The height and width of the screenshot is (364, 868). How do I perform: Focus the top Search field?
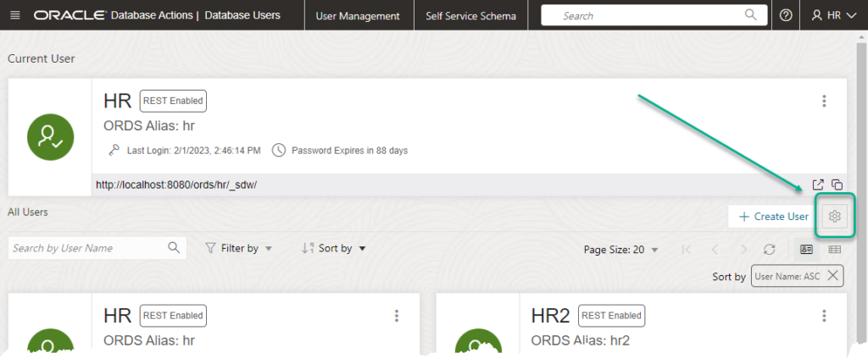pyautogui.click(x=654, y=15)
